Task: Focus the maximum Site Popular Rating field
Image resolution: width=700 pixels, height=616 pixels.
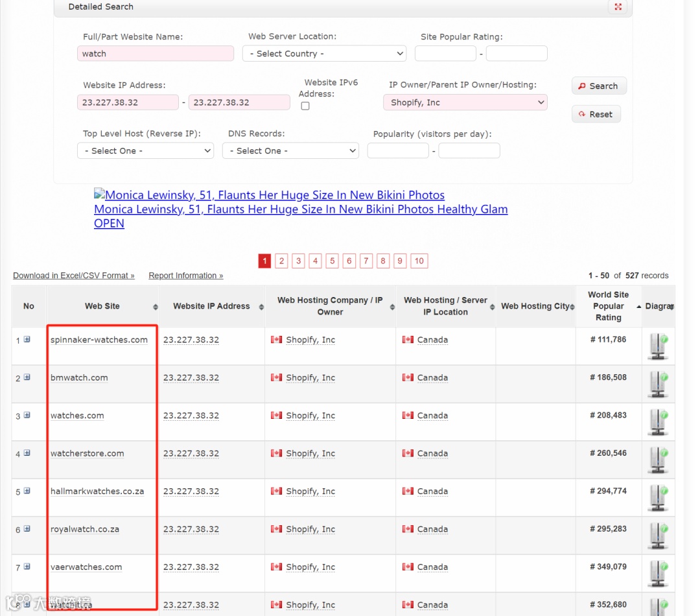Action: tap(517, 54)
